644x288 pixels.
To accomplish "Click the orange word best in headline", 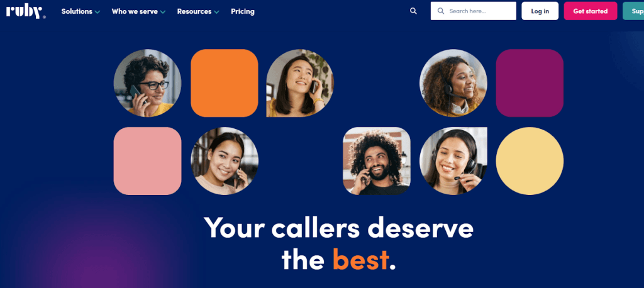I will point(360,259).
